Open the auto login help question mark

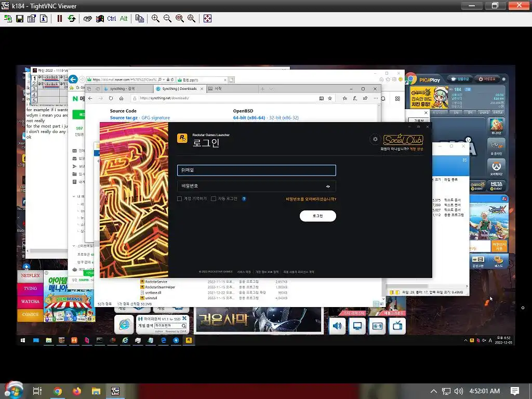(x=244, y=199)
